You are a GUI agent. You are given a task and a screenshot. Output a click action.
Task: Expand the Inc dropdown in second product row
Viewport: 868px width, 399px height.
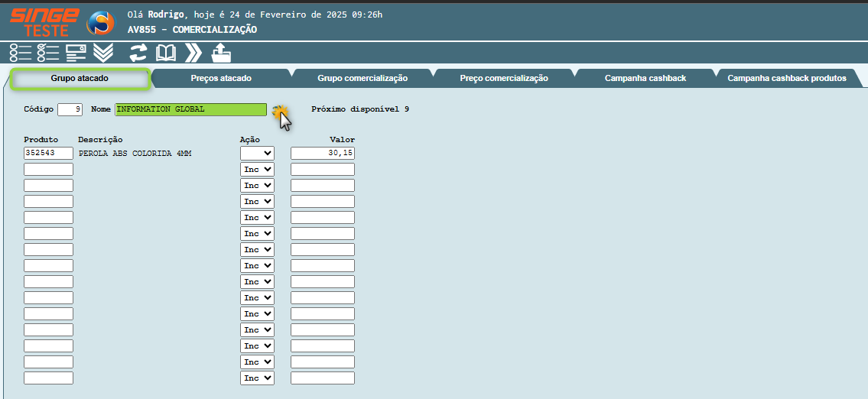tap(257, 169)
